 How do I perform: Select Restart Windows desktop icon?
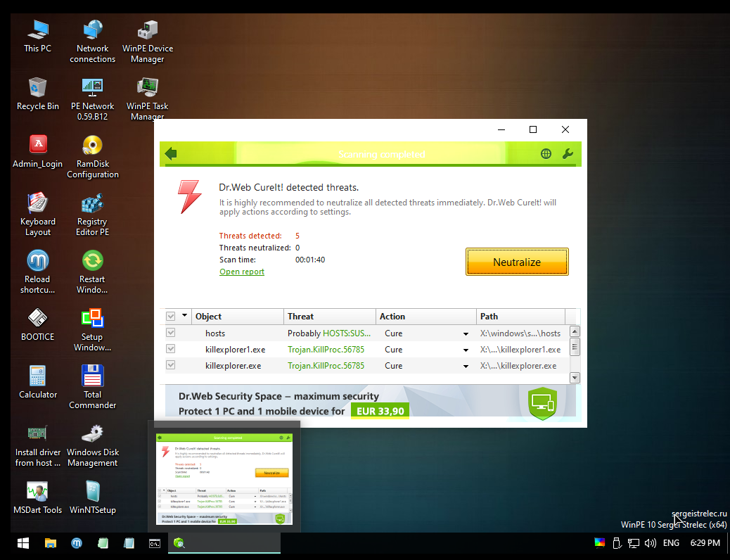click(93, 272)
